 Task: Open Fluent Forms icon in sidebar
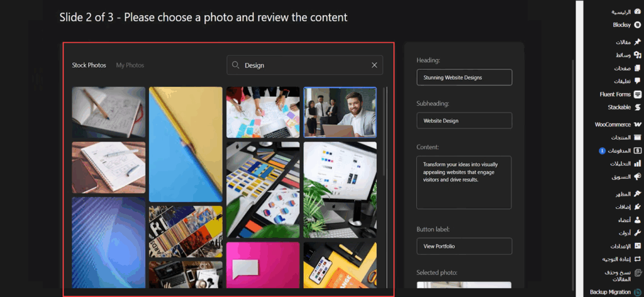[x=638, y=94]
